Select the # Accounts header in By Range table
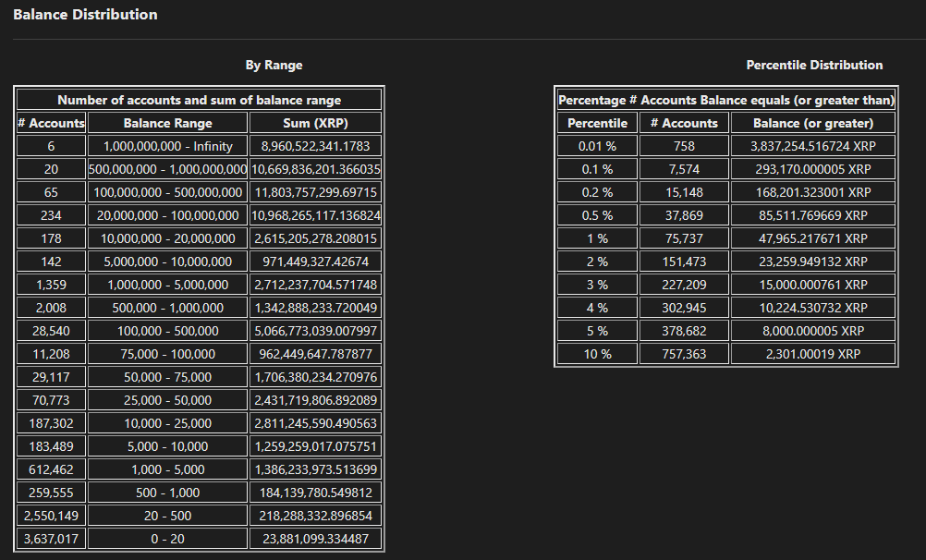The image size is (926, 560). (52, 123)
